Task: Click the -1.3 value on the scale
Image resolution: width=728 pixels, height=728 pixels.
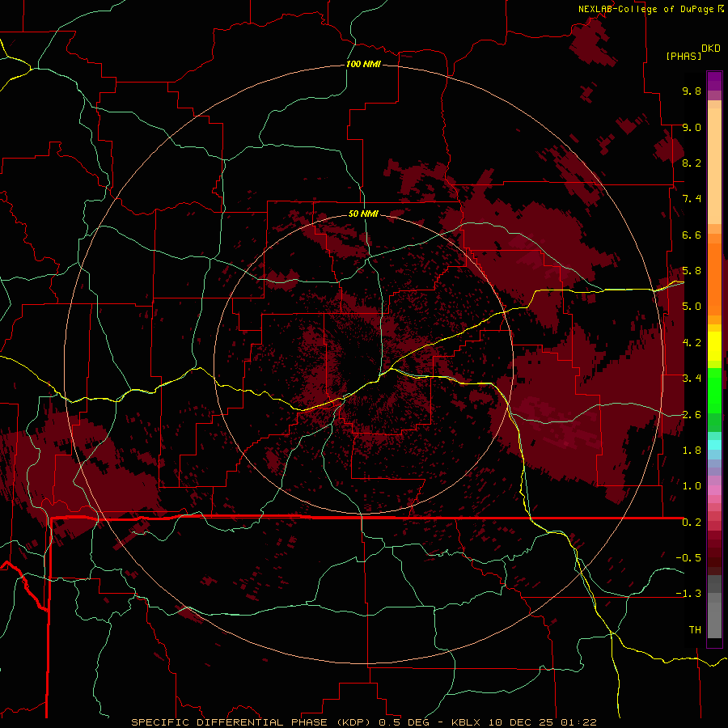Action: (688, 594)
